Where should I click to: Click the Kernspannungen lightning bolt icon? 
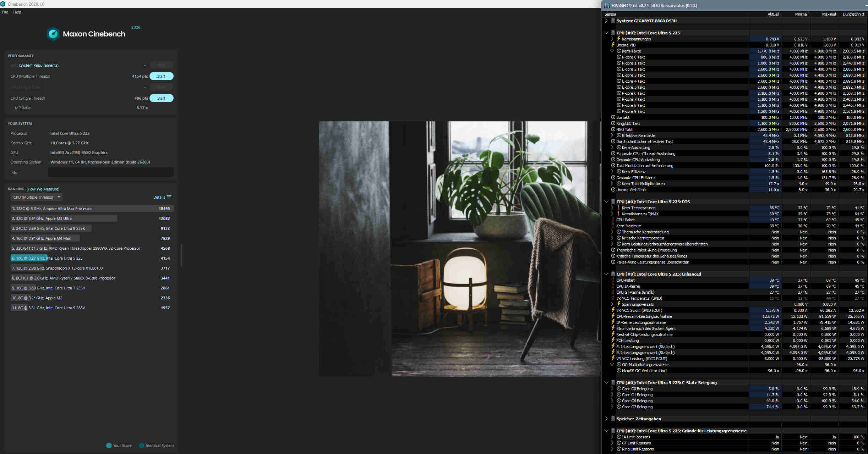pyautogui.click(x=619, y=39)
